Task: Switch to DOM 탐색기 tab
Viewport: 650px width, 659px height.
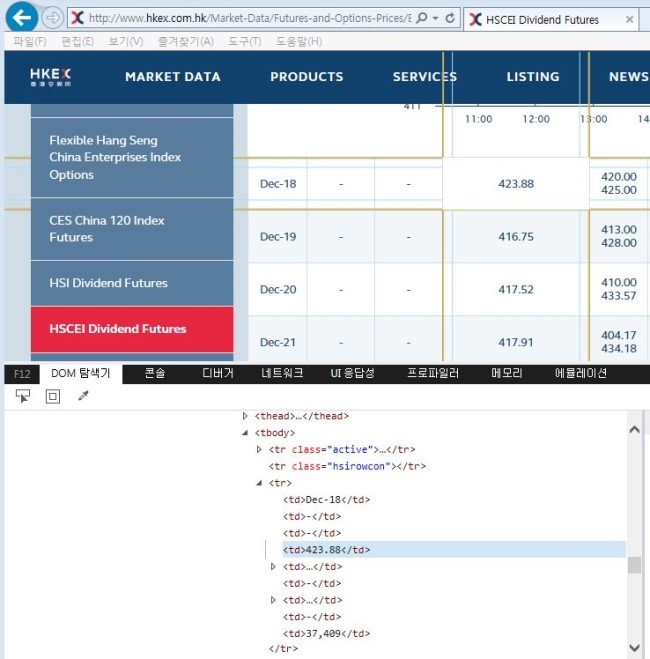Action: (81, 373)
